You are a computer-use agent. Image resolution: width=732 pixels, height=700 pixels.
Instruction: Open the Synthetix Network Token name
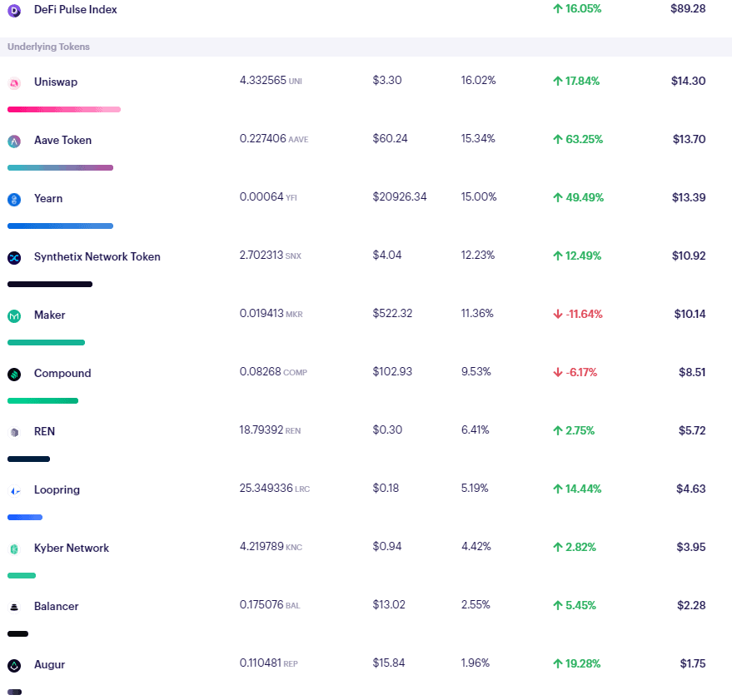tap(97, 256)
